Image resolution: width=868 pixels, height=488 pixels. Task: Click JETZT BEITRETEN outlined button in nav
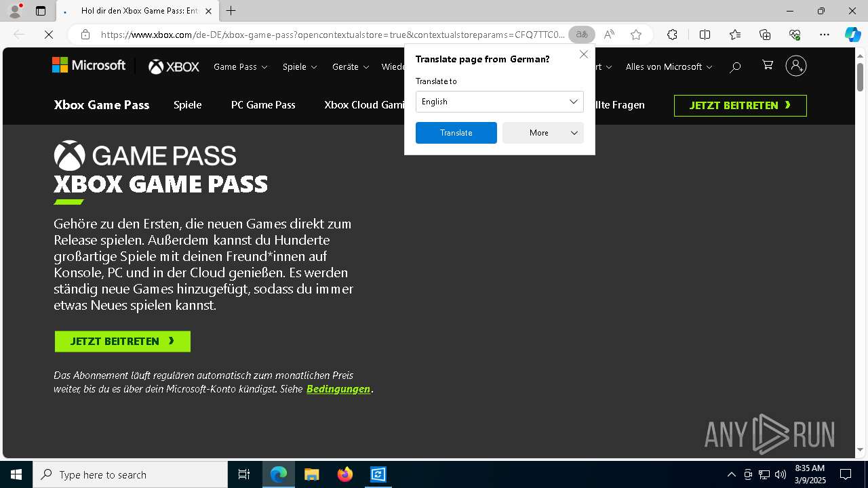[x=741, y=106]
